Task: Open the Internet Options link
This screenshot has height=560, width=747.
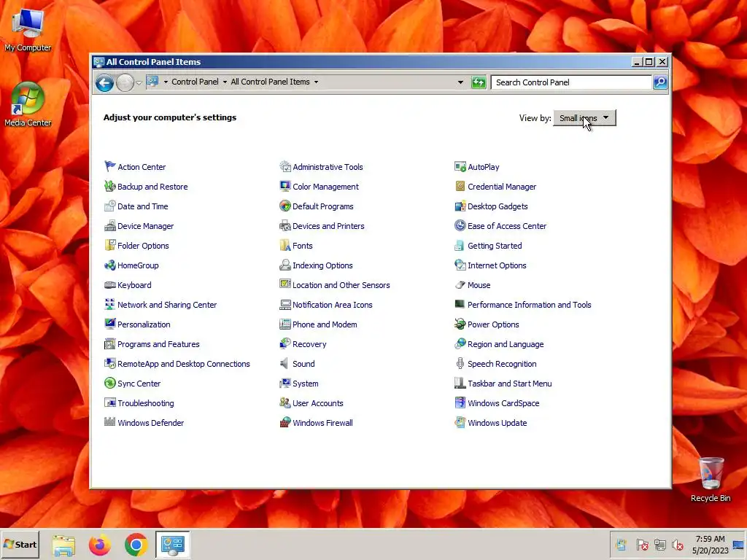Action: (497, 265)
